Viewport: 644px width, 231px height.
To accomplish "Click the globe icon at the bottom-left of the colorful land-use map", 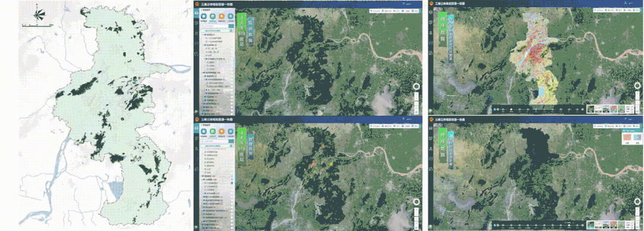I will click(x=430, y=110).
